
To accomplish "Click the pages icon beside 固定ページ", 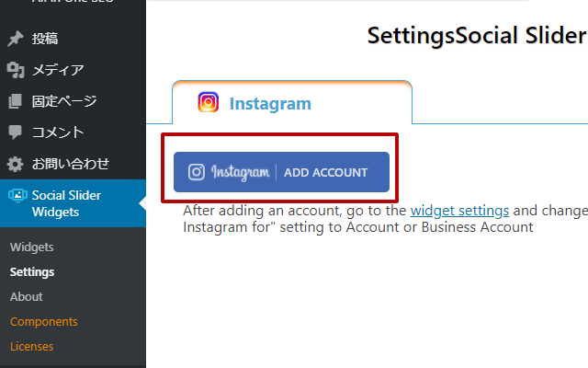I will click(x=15, y=101).
